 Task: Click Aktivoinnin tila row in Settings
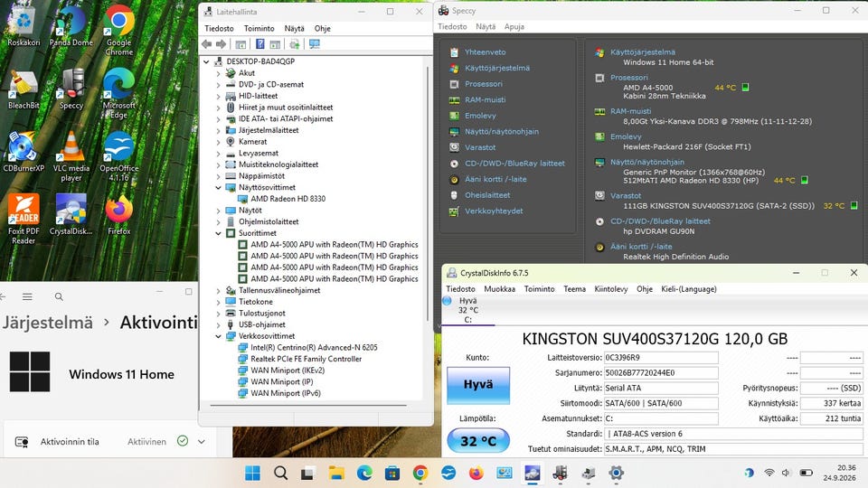(109, 442)
